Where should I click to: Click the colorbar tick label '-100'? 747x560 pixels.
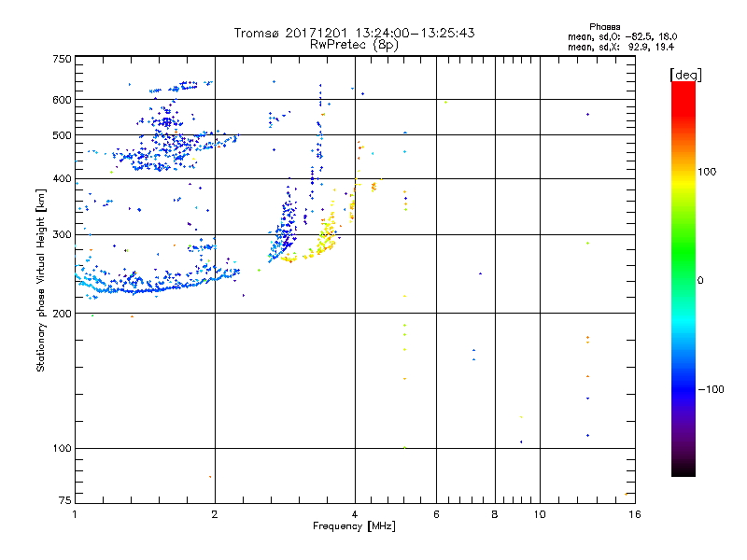[x=711, y=389]
